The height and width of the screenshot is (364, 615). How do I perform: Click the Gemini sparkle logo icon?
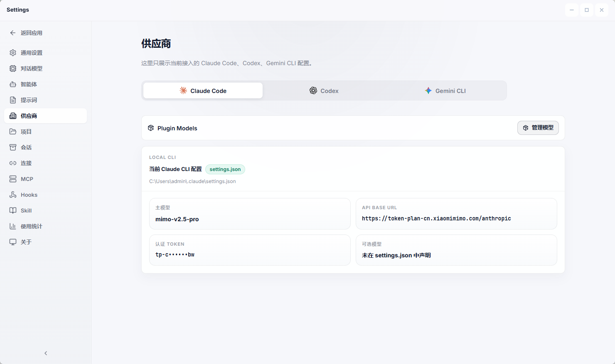(x=428, y=90)
